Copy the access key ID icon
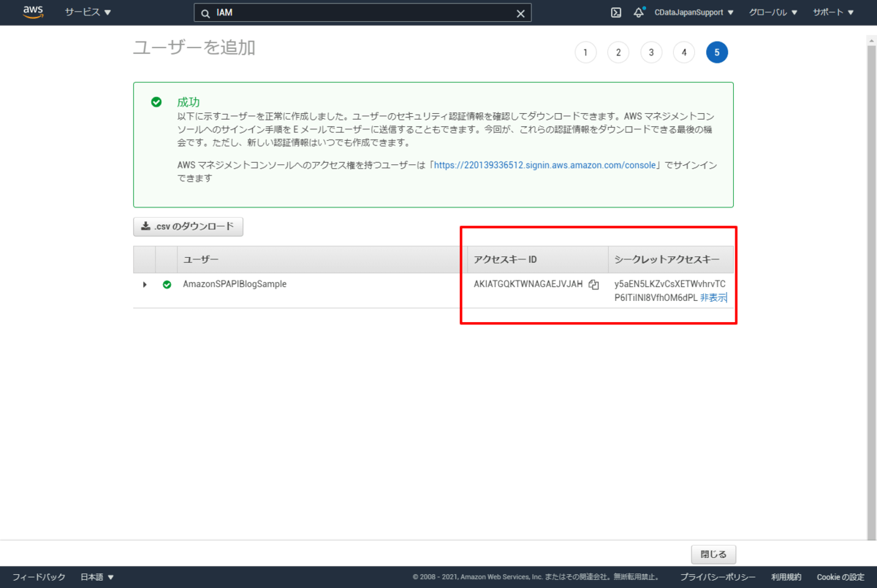The width and height of the screenshot is (877, 588). [x=593, y=284]
